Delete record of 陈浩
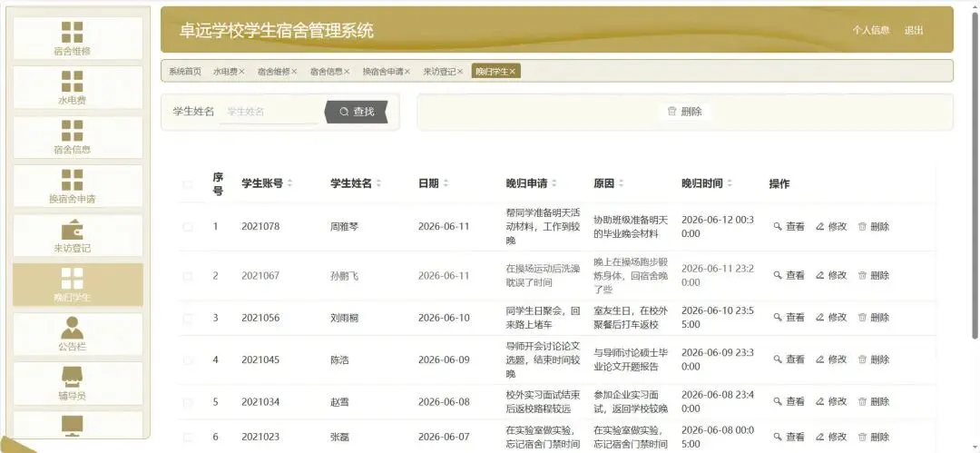The height and width of the screenshot is (453, 980). [873, 359]
